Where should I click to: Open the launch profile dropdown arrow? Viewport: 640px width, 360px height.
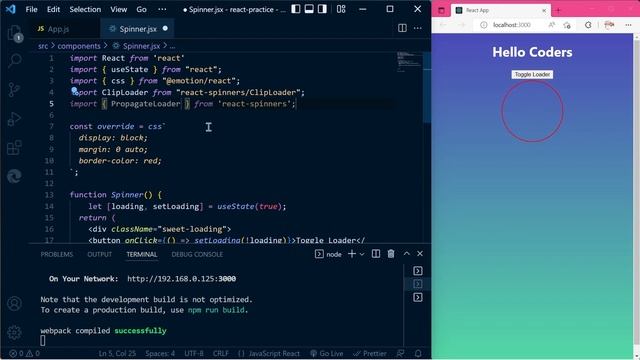tap(362, 254)
